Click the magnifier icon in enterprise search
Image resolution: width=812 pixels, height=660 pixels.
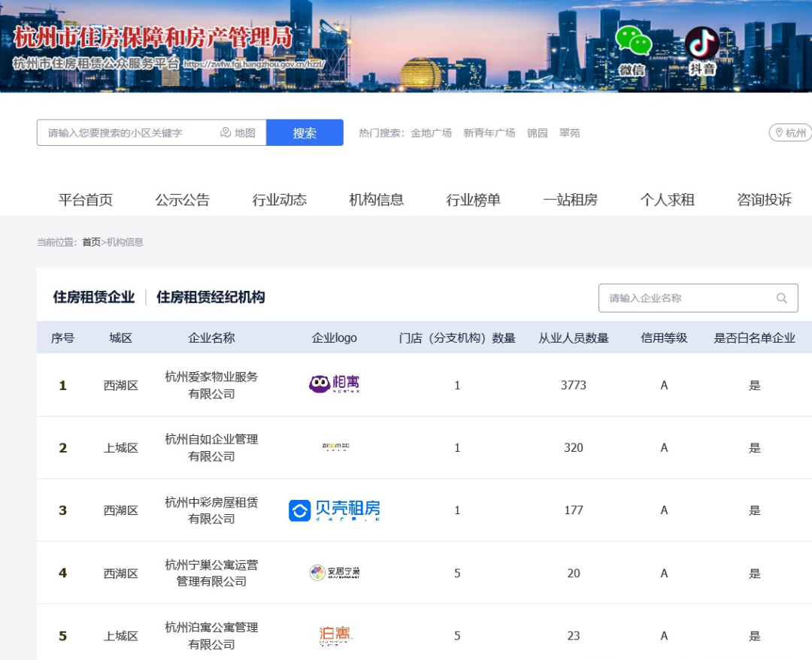(782, 298)
